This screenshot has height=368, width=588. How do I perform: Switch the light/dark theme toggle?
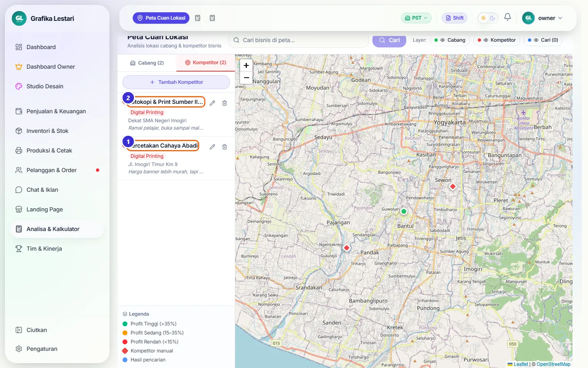tap(488, 18)
